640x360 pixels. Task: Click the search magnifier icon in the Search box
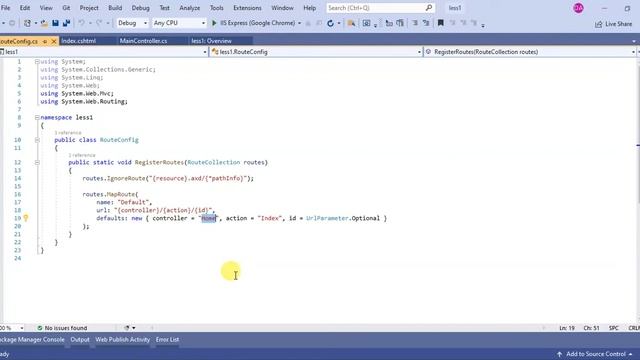tap(429, 8)
